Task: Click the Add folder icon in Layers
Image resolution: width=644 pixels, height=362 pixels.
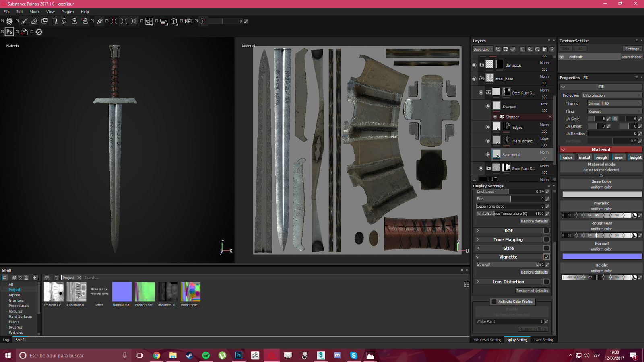Action: [545, 49]
